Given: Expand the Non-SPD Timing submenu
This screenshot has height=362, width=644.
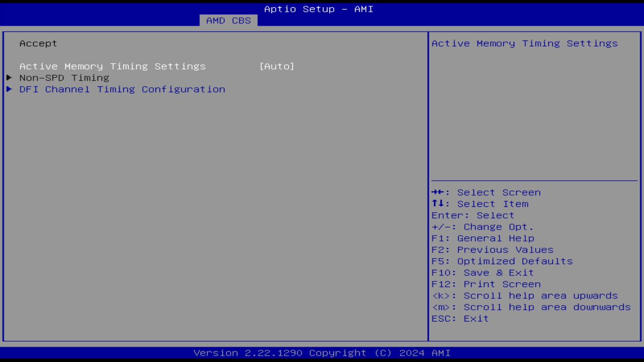Looking at the screenshot, I should pos(64,78).
